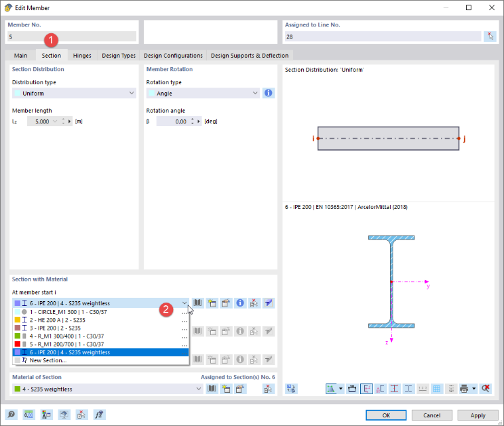The image size is (504, 426).
Task: Open the Design Types tab
Action: [119, 56]
